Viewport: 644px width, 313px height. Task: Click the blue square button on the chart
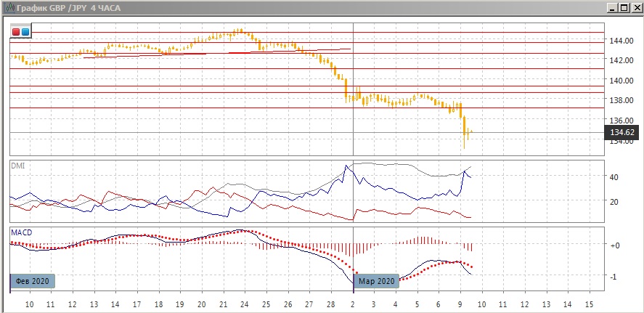coord(25,32)
